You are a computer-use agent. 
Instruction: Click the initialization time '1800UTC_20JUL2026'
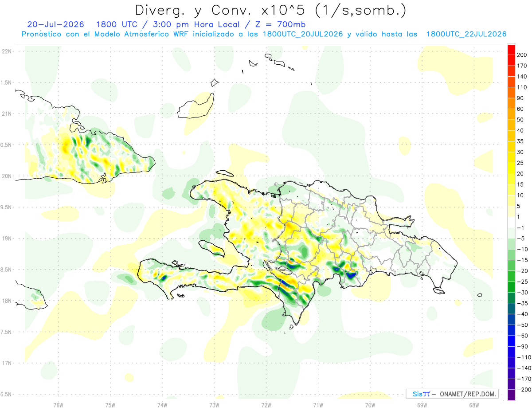click(302, 34)
